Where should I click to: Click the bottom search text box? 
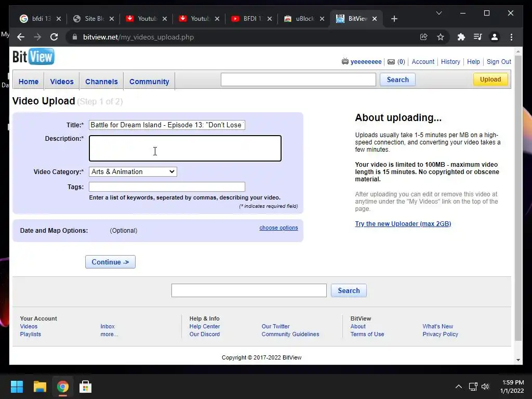(x=249, y=290)
